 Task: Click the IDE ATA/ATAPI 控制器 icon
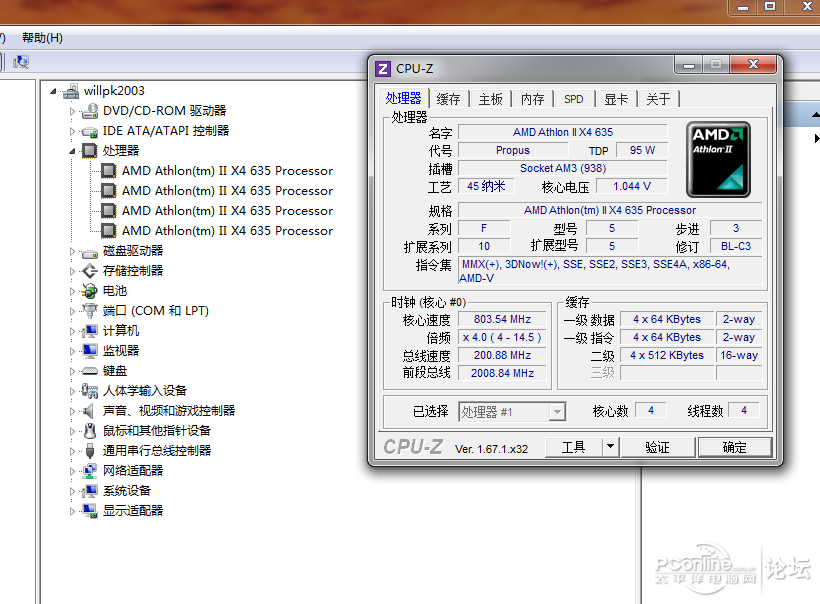coord(90,131)
